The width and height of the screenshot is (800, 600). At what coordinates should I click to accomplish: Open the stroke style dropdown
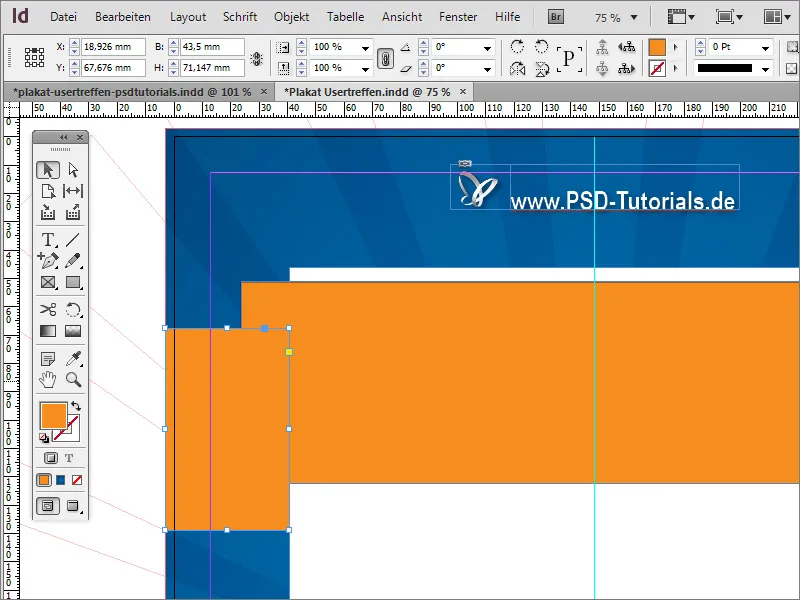765,68
